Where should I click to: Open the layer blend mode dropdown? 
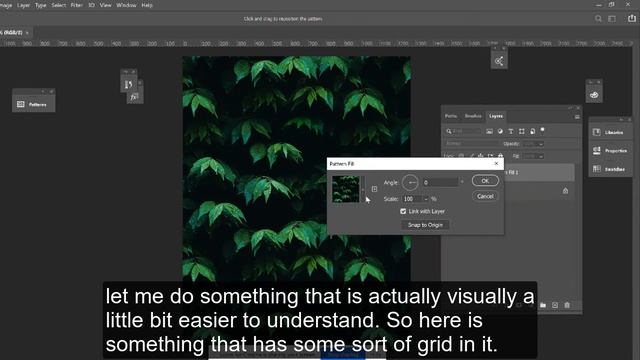(x=471, y=144)
